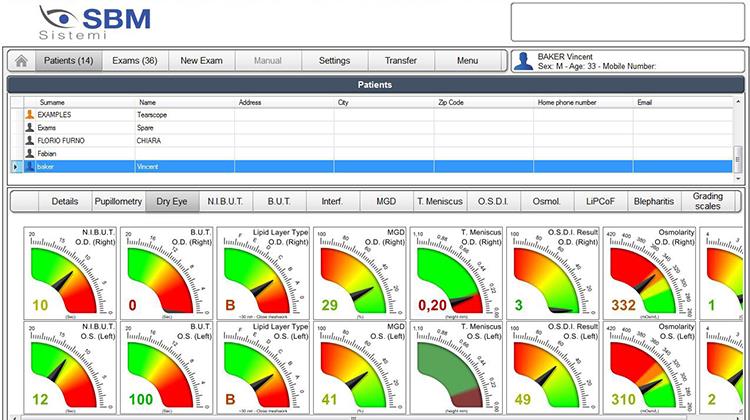Image resolution: width=750 pixels, height=420 pixels.
Task: Open MGD O.D. (Right) gauge showing 29
Action: 360,273
